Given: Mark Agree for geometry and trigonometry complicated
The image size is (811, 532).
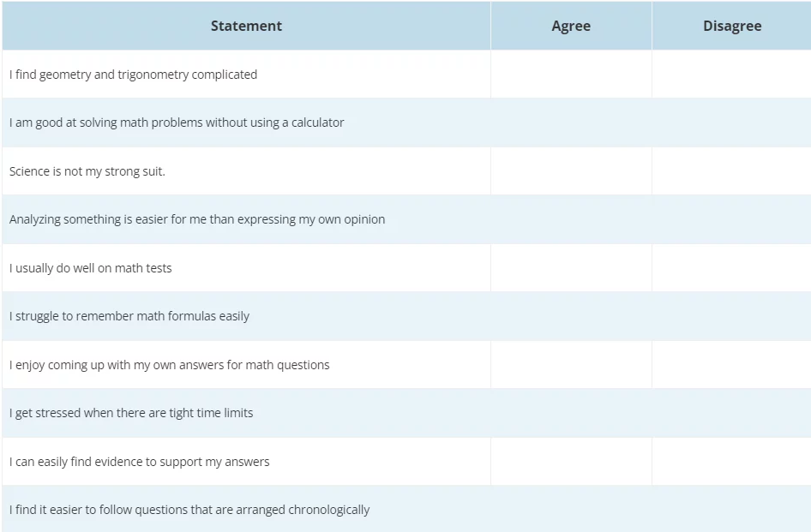Looking at the screenshot, I should click(x=571, y=74).
